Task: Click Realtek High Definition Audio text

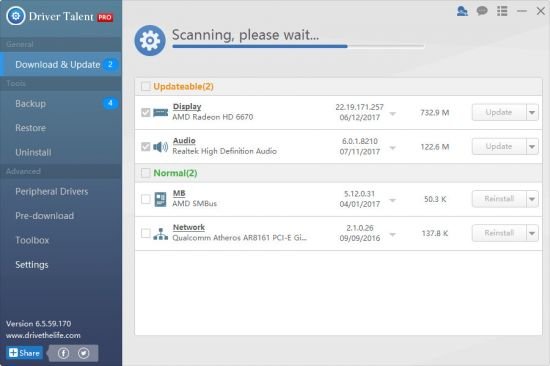Action: (224, 151)
